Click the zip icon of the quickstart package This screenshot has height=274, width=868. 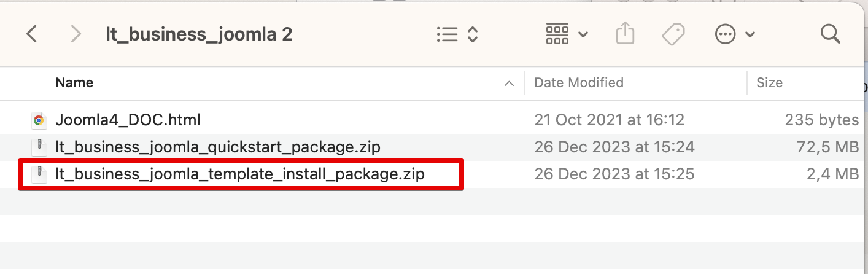pyautogui.click(x=39, y=147)
